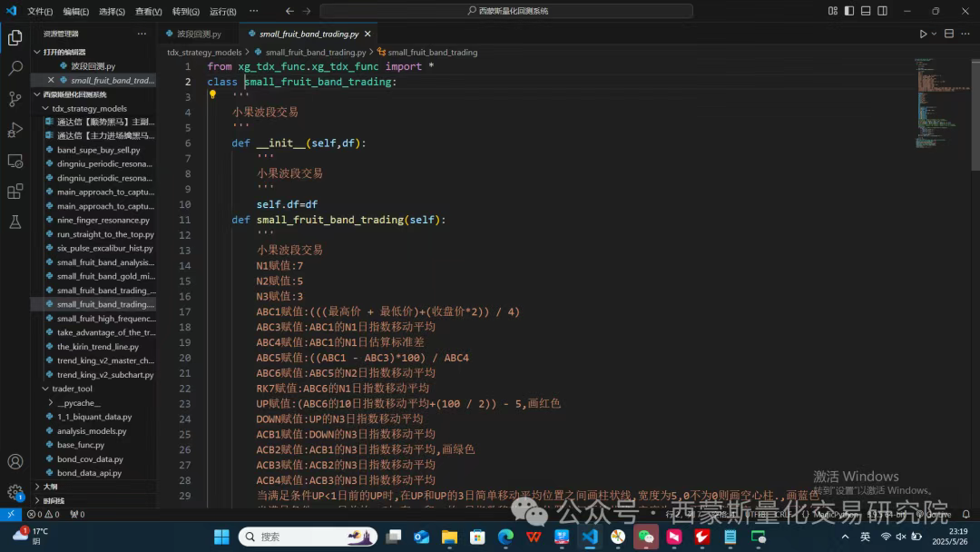Click the ports forwarding indicator in status bar

point(77,515)
